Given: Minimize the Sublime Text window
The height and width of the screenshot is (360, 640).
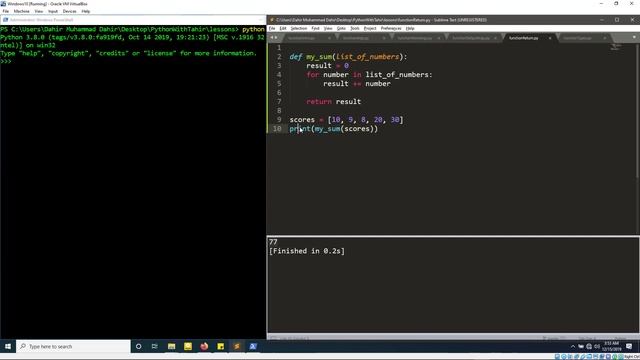Looking at the screenshot, I should 602,20.
